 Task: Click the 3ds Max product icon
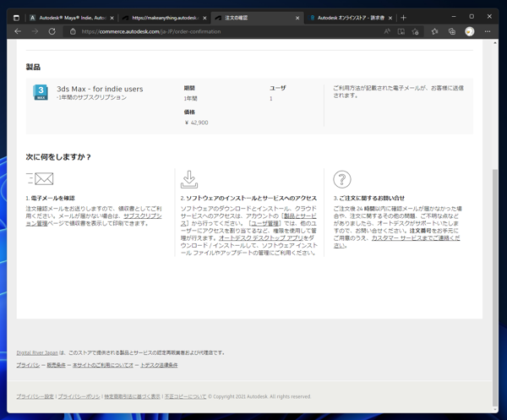pos(41,92)
